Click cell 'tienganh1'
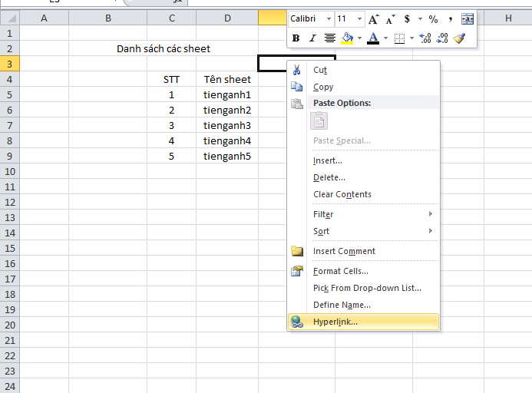Viewport: 532px width, 393px height. click(227, 94)
